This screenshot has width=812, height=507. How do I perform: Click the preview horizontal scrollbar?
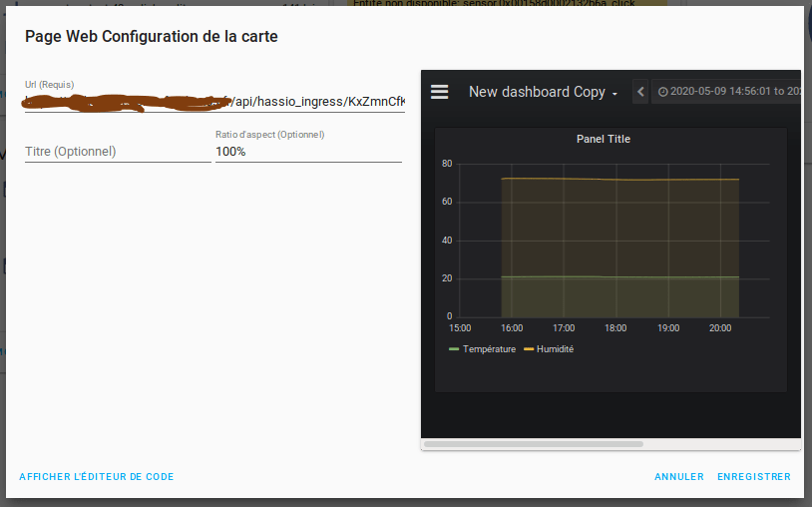[x=534, y=444]
